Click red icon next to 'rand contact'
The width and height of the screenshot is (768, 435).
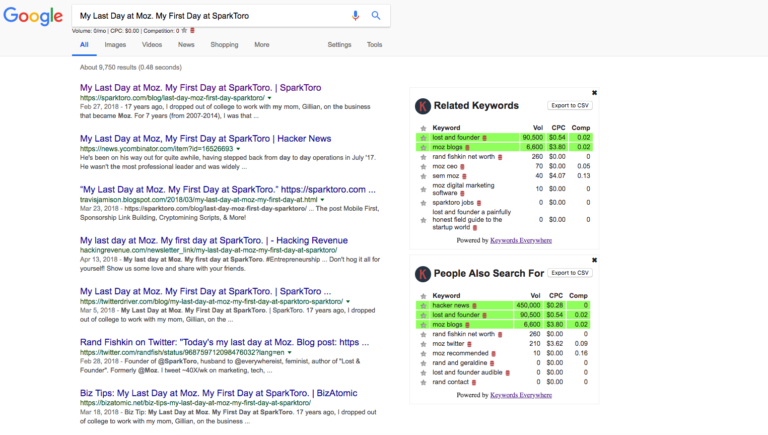click(474, 382)
